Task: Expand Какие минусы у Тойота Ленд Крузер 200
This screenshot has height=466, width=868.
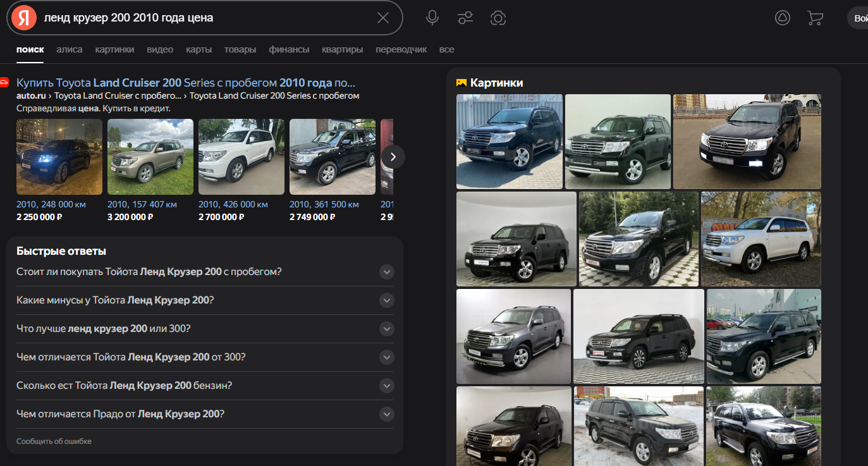Action: 205,300
